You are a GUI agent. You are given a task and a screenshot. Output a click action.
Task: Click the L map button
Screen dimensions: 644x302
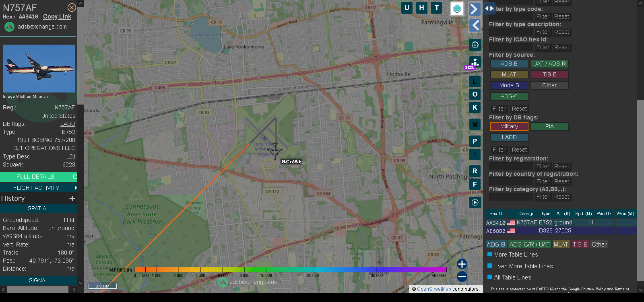click(475, 81)
